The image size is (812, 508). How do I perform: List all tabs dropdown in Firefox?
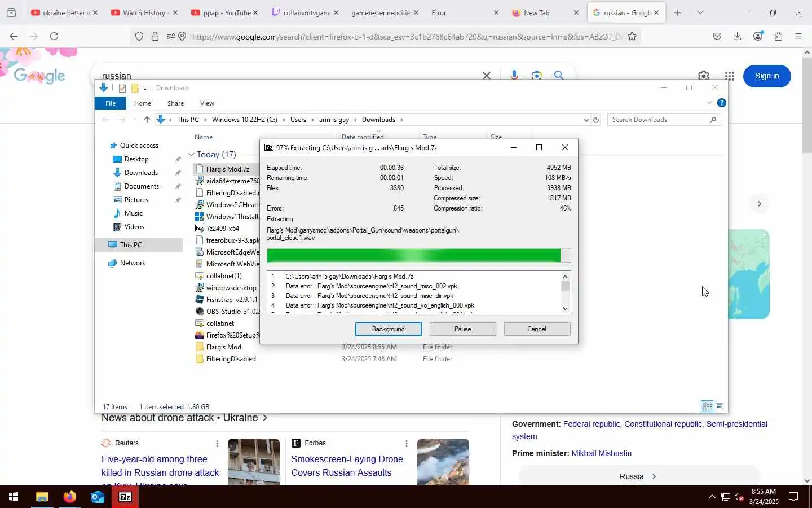[x=700, y=12]
